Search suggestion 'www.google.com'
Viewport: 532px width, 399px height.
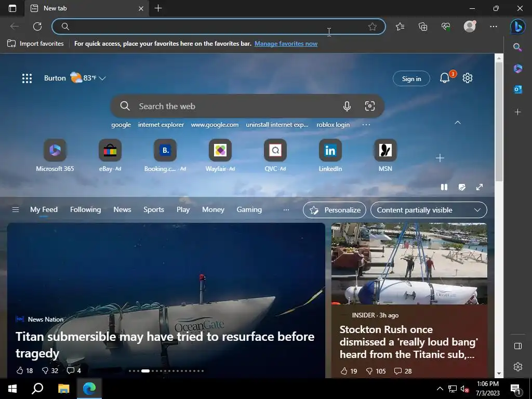pyautogui.click(x=215, y=125)
